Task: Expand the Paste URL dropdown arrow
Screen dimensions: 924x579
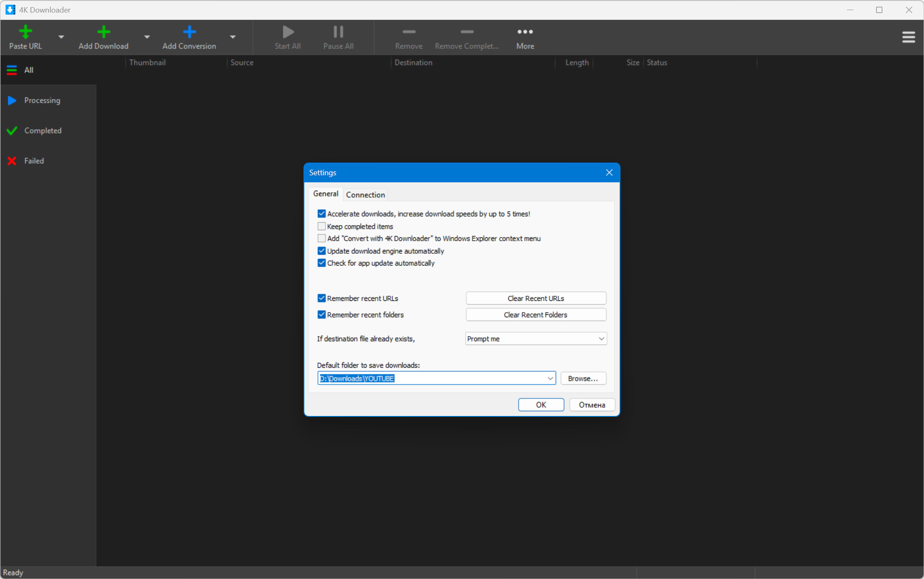Action: click(61, 37)
